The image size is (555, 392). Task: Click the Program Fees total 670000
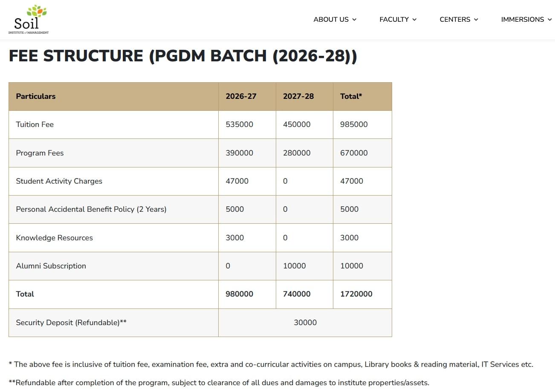point(353,153)
